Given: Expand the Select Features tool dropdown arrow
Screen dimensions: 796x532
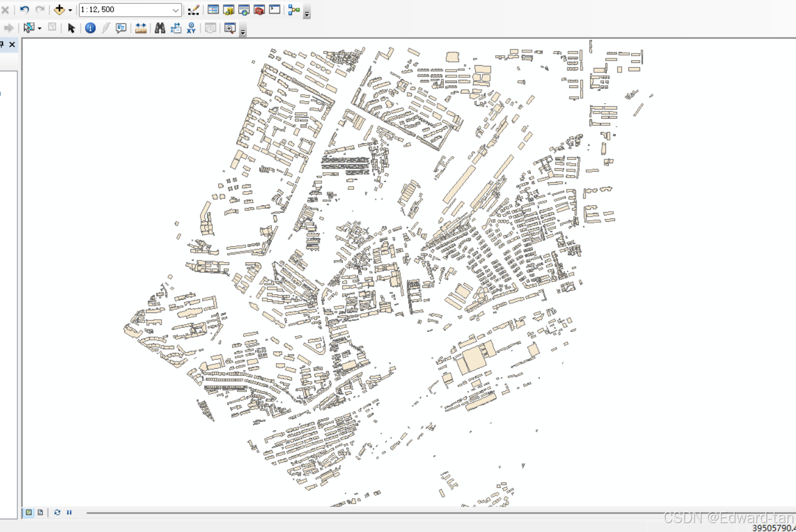Looking at the screenshot, I should 40,28.
